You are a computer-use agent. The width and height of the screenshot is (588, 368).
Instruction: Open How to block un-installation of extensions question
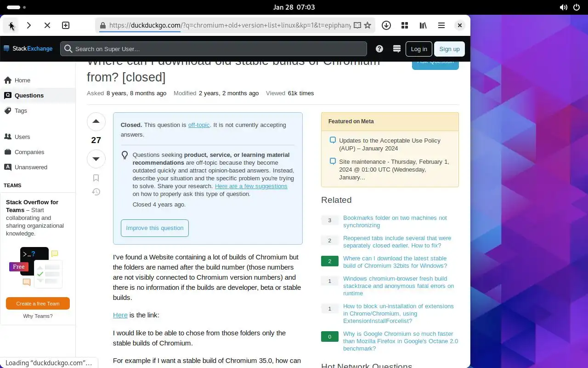point(398,314)
